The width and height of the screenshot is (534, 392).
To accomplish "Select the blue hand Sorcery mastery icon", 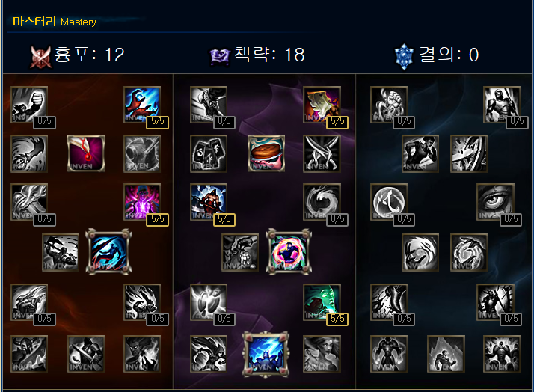I will coord(142,104).
